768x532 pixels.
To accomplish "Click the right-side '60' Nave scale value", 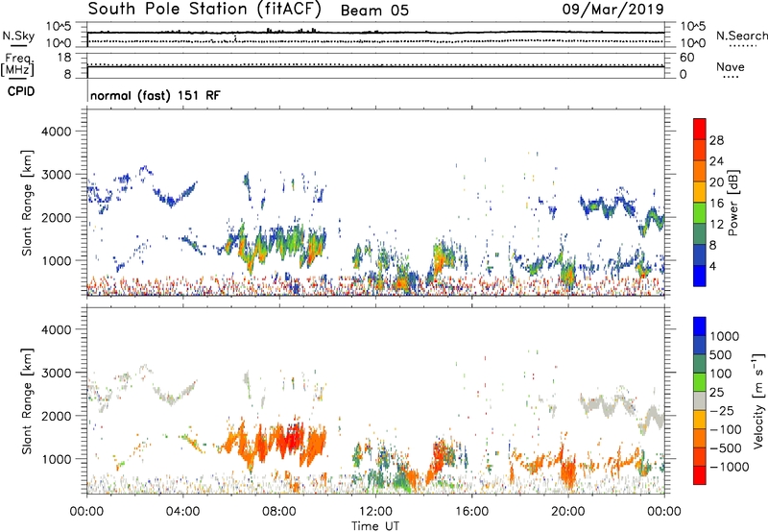I will (686, 58).
